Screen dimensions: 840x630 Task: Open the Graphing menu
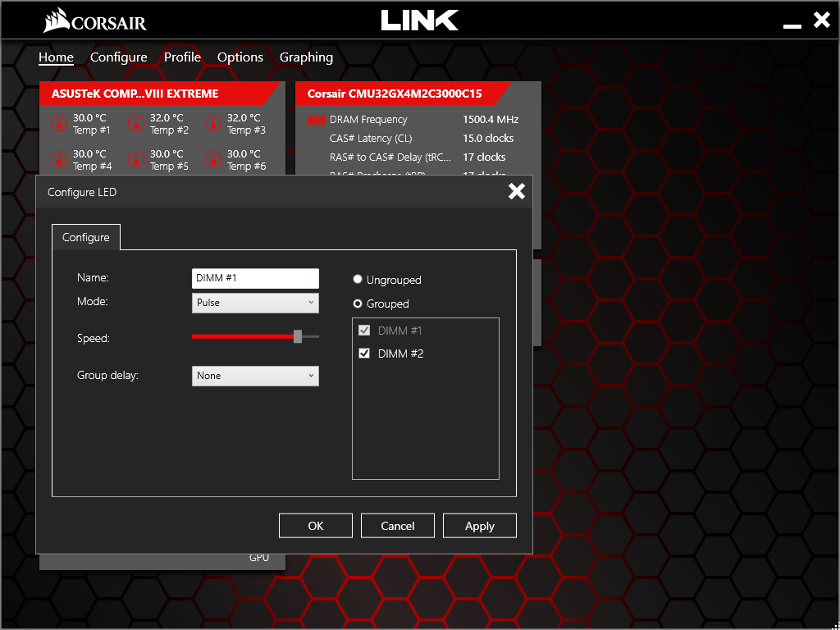(307, 57)
